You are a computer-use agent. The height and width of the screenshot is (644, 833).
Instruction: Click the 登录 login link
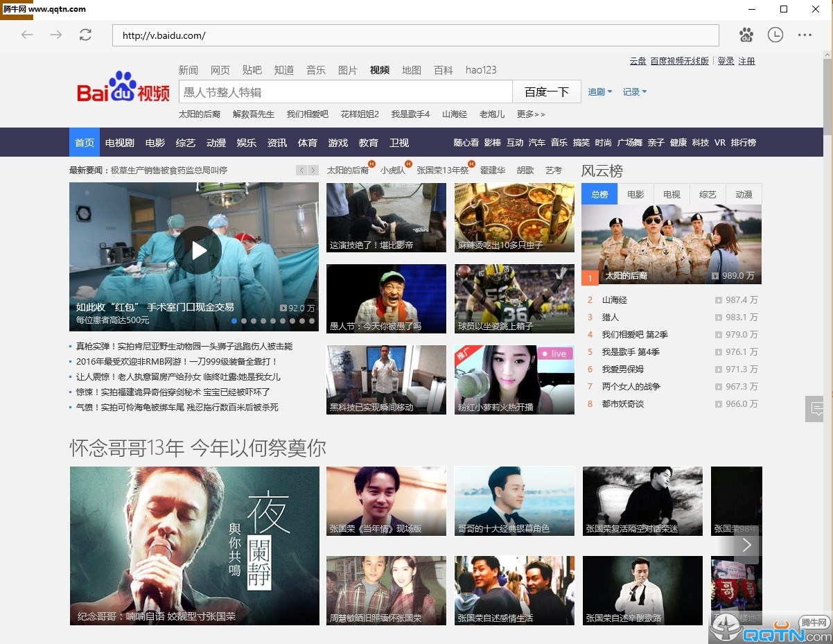[x=726, y=61]
